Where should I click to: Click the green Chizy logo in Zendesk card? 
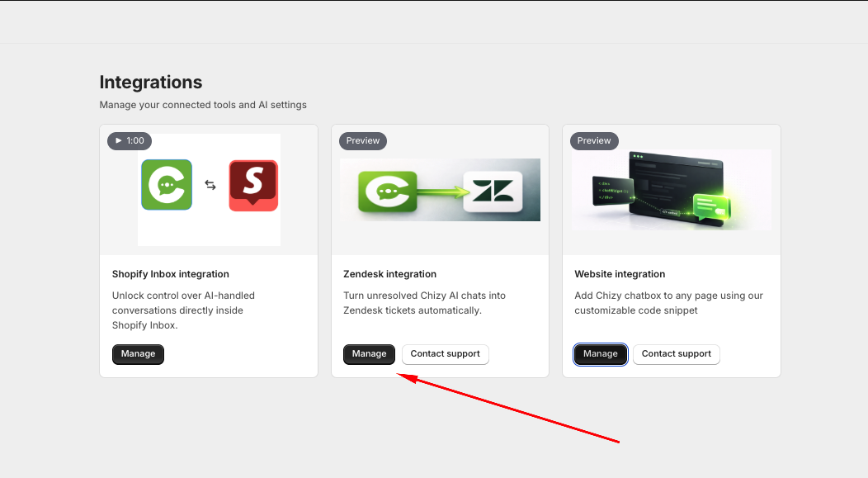click(388, 192)
